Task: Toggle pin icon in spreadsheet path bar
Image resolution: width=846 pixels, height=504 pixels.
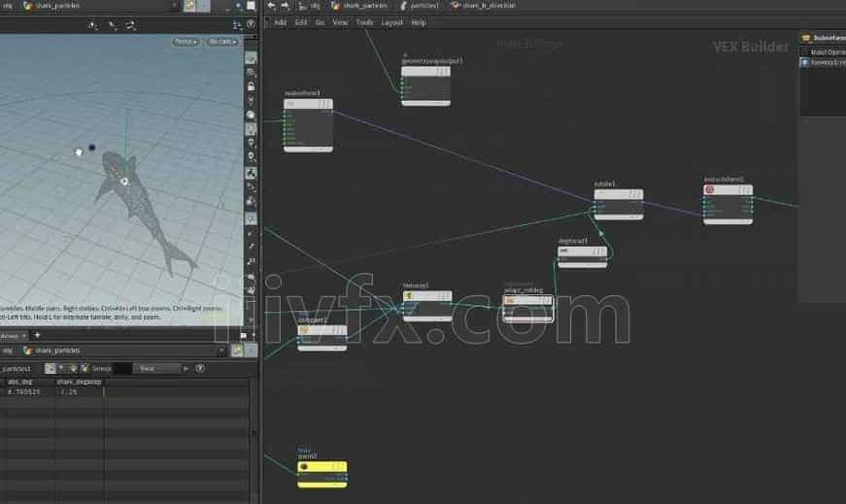Action: coord(237,351)
